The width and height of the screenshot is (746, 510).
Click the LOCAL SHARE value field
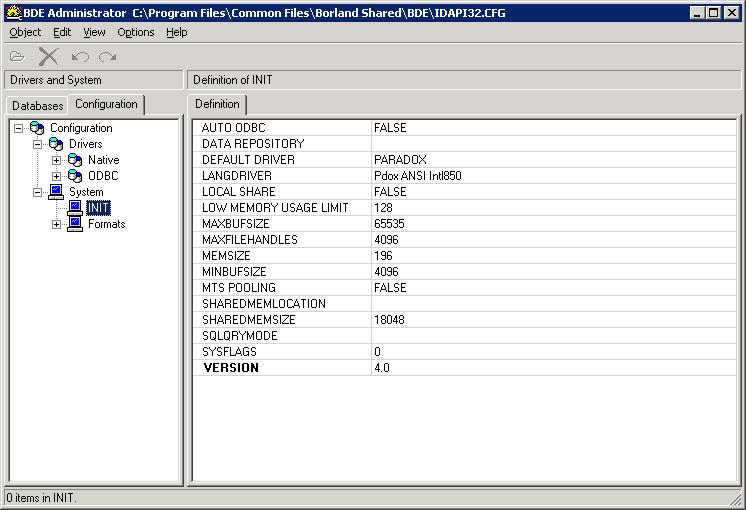click(x=553, y=192)
